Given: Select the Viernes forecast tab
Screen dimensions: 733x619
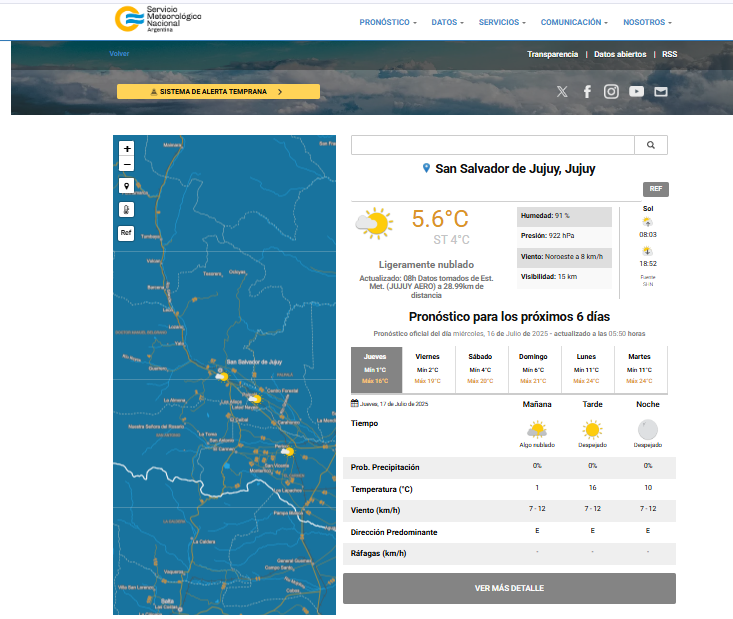Looking at the screenshot, I should 428,369.
